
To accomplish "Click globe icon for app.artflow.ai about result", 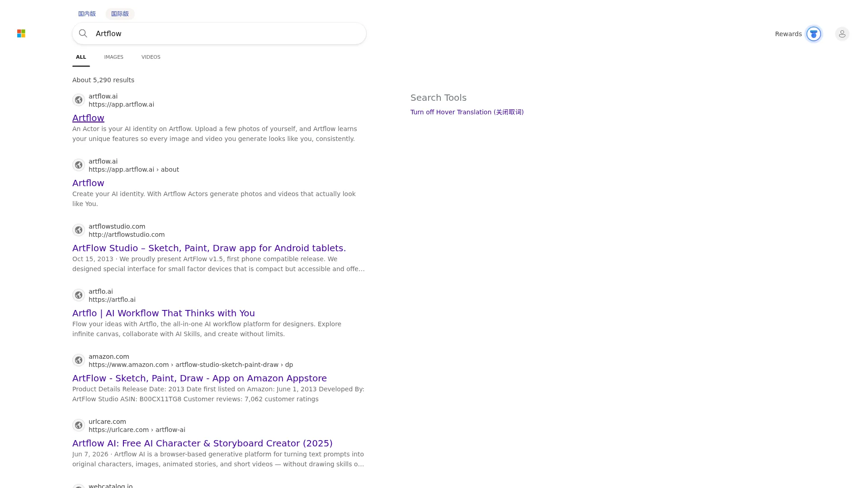I will [79, 165].
